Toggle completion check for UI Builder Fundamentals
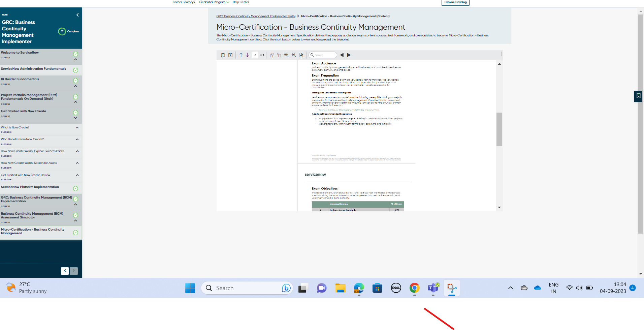 coord(75,81)
